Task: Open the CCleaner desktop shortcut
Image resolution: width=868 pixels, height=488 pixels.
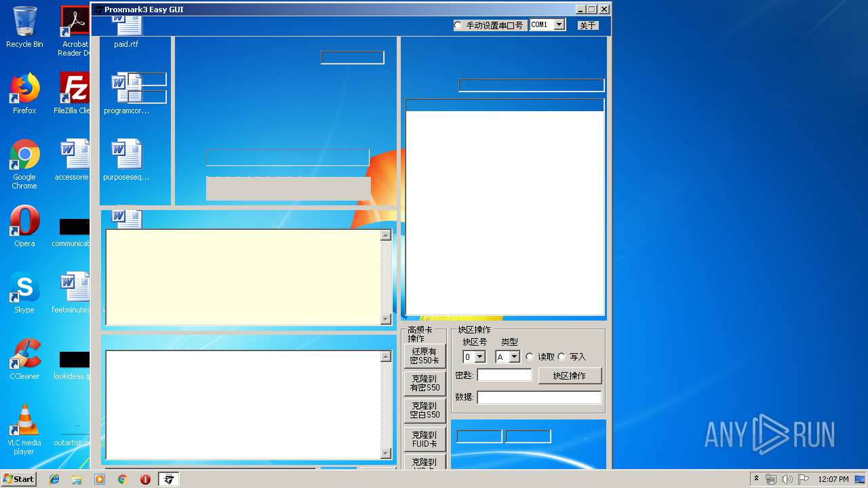Action: [x=24, y=359]
